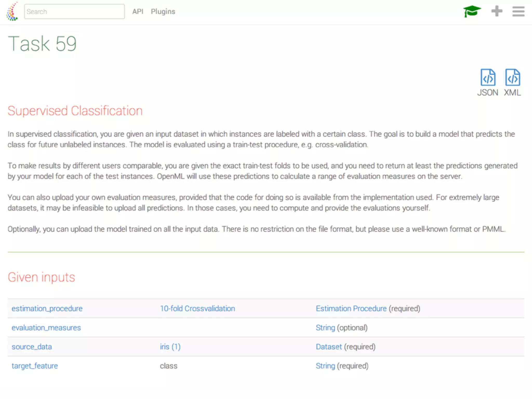Download task as XML file icon
The image size is (532, 399).
click(512, 77)
